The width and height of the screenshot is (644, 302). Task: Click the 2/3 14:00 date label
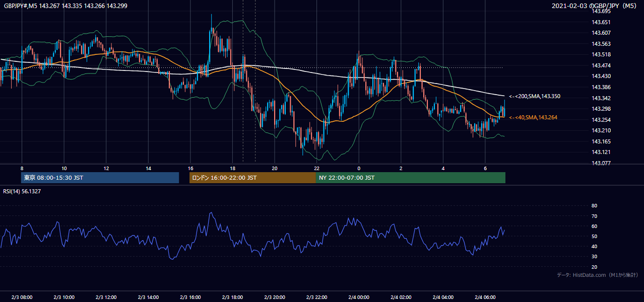(x=148, y=297)
